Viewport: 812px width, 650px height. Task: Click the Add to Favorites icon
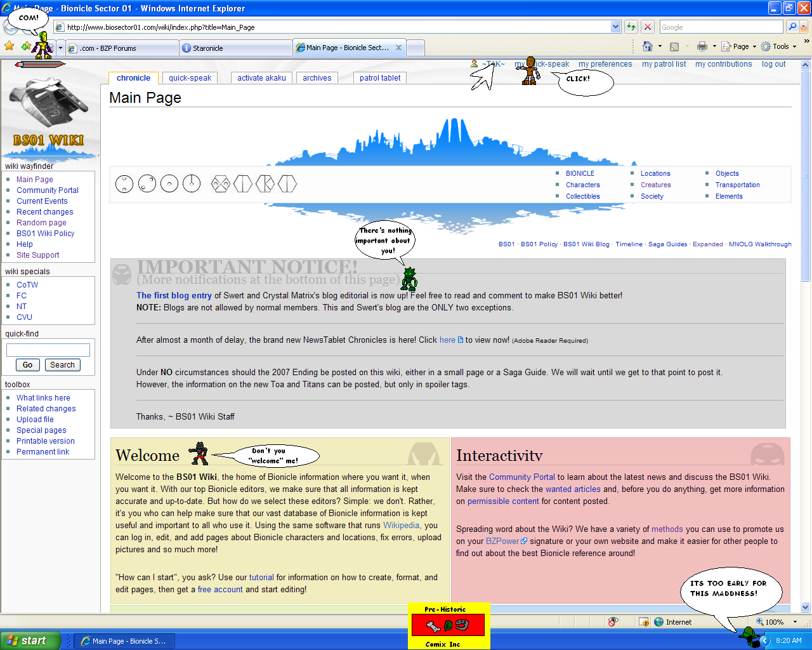pyautogui.click(x=25, y=46)
